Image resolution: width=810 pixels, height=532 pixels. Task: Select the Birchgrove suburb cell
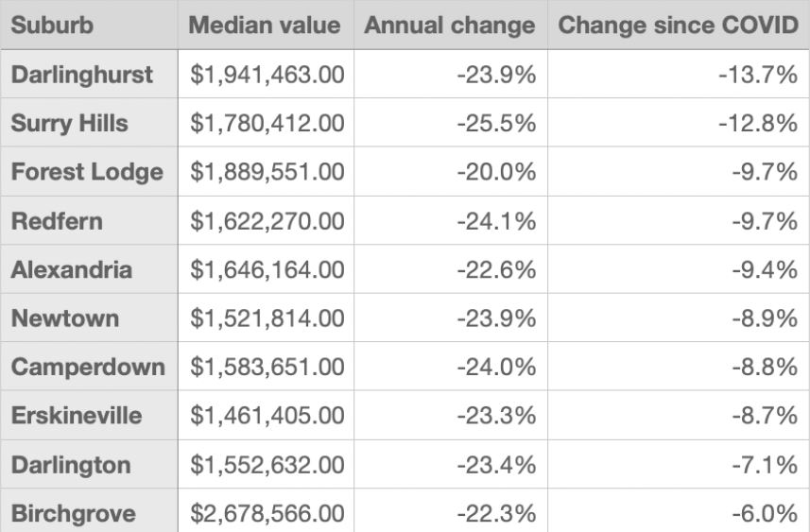point(73,513)
